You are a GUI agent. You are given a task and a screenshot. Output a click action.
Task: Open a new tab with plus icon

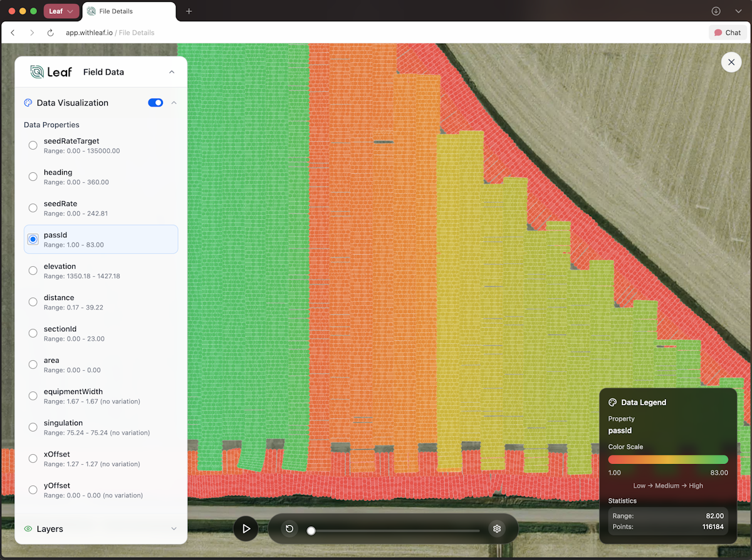pyautogui.click(x=189, y=11)
